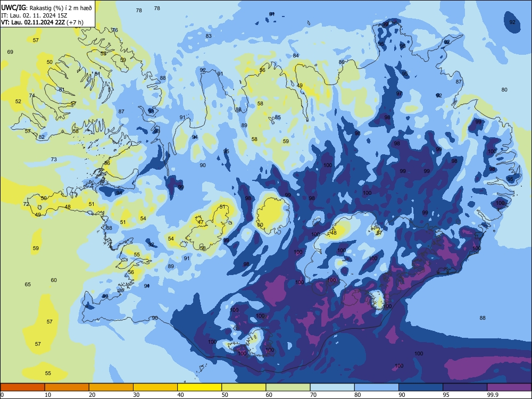Image resolution: width=532 pixels, height=399 pixels.
Task: Click the legend label '10'
Action: tap(48, 395)
